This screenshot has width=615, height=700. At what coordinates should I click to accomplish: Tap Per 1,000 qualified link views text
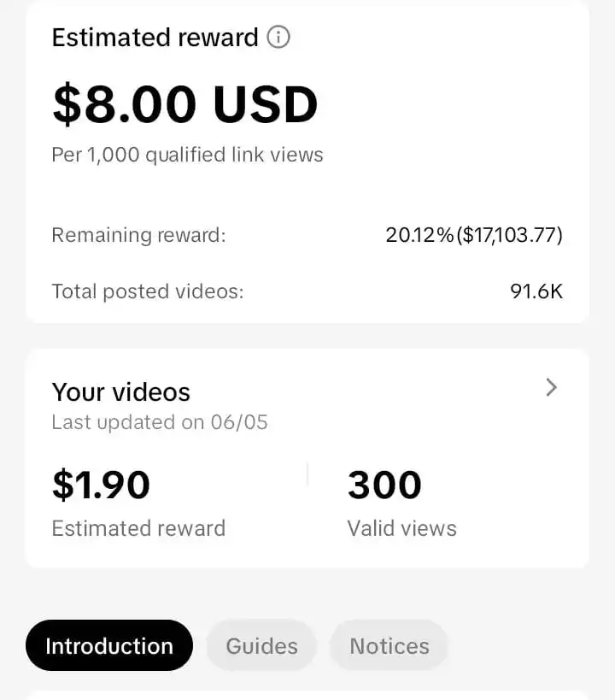click(187, 155)
